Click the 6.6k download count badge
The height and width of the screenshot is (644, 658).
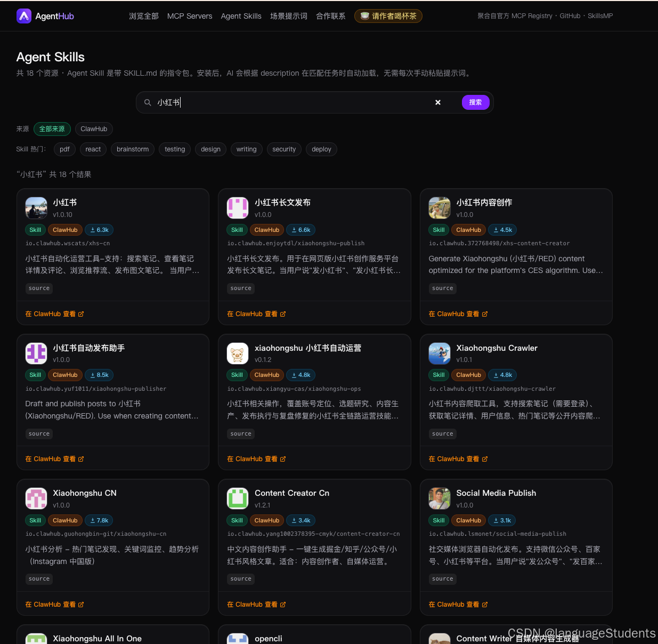tap(301, 230)
